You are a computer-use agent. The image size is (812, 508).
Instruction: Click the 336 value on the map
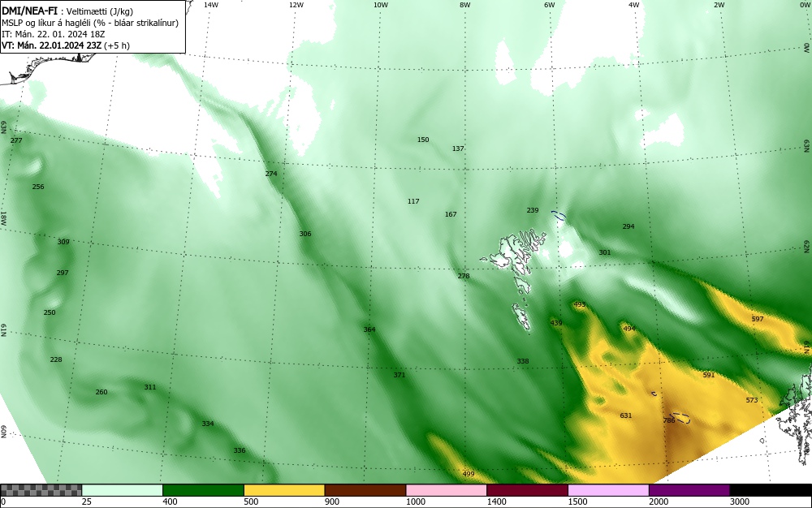tap(240, 450)
